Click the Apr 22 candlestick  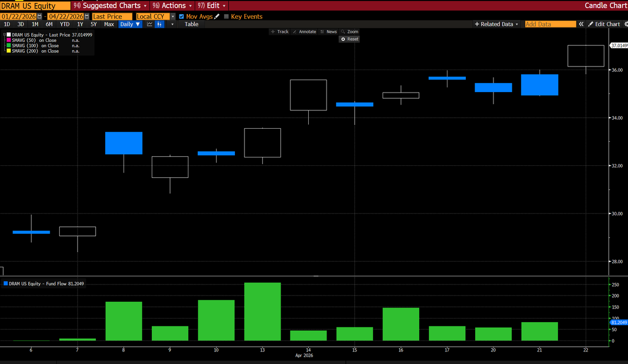coord(586,56)
